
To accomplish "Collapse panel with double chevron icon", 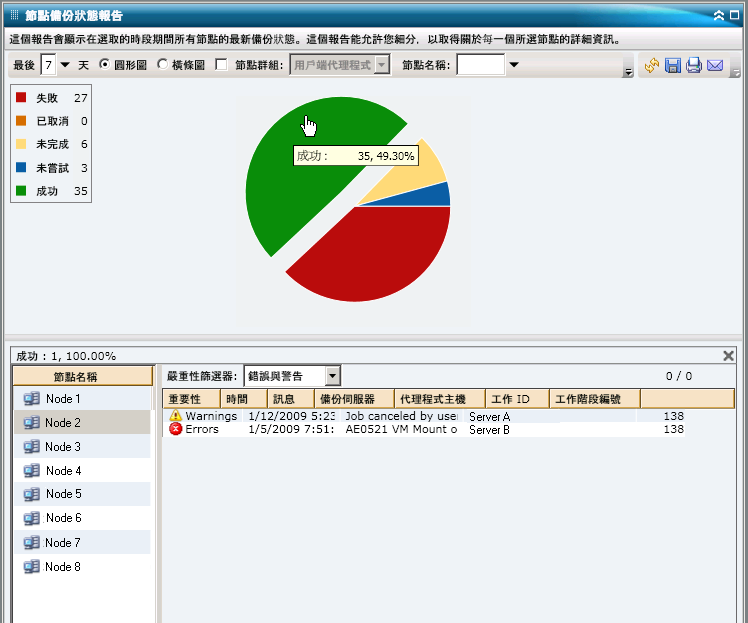I will 718,16.
